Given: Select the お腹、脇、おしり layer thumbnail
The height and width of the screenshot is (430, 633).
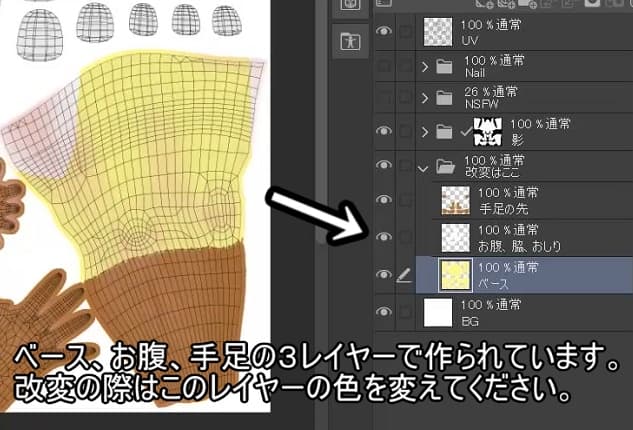Looking at the screenshot, I should pos(456,238).
